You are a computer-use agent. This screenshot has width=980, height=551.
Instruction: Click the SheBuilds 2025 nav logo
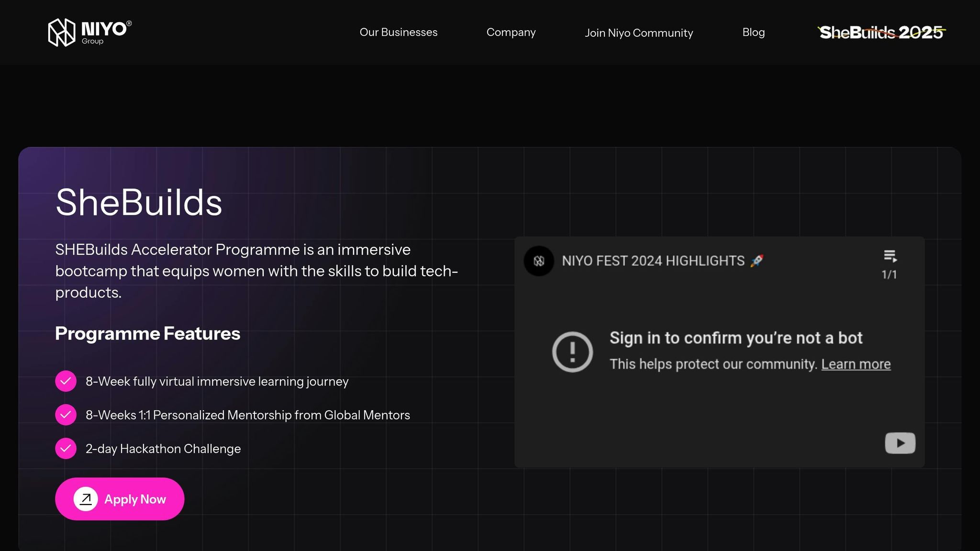[881, 32]
